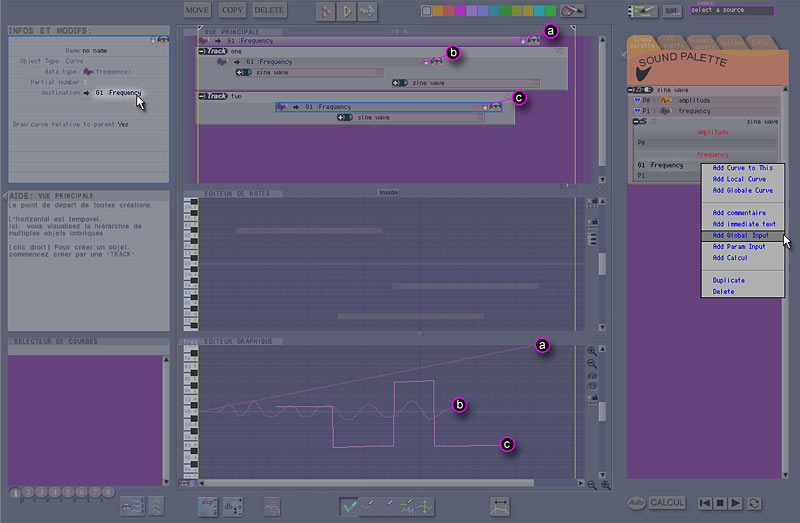The image size is (800, 523).
Task: Toggle eye on Track two G1 Frequency
Action: point(495,107)
